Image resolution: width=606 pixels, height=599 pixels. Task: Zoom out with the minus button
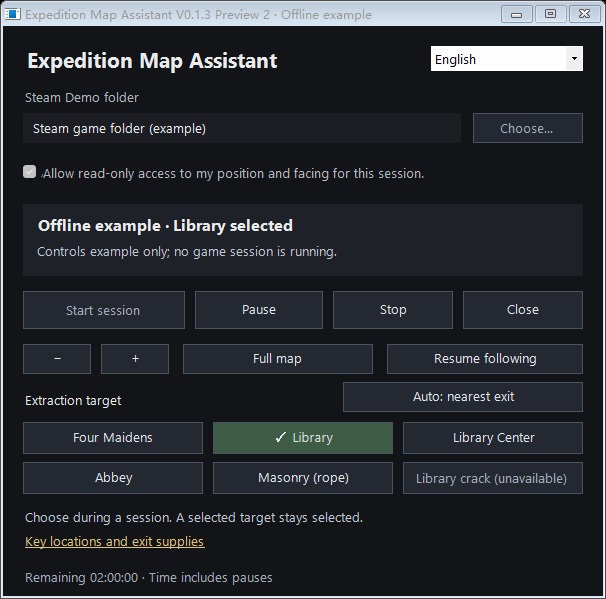coord(57,359)
